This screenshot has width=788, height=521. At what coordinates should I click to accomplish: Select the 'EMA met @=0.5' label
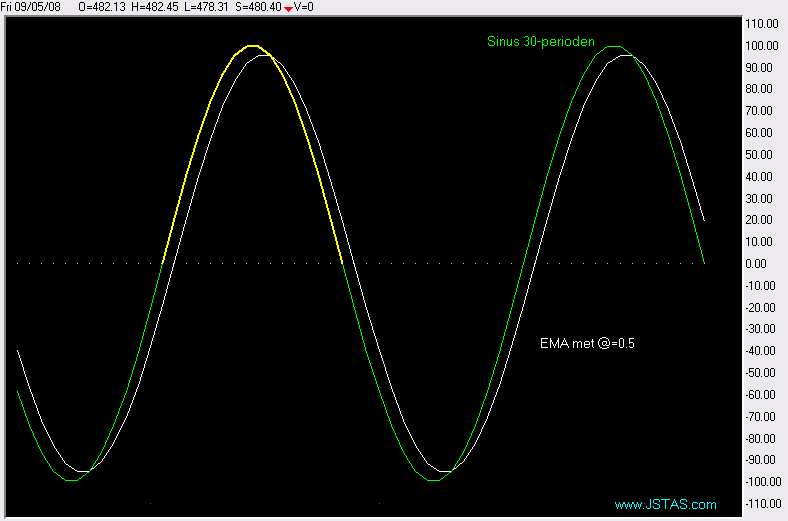587,343
